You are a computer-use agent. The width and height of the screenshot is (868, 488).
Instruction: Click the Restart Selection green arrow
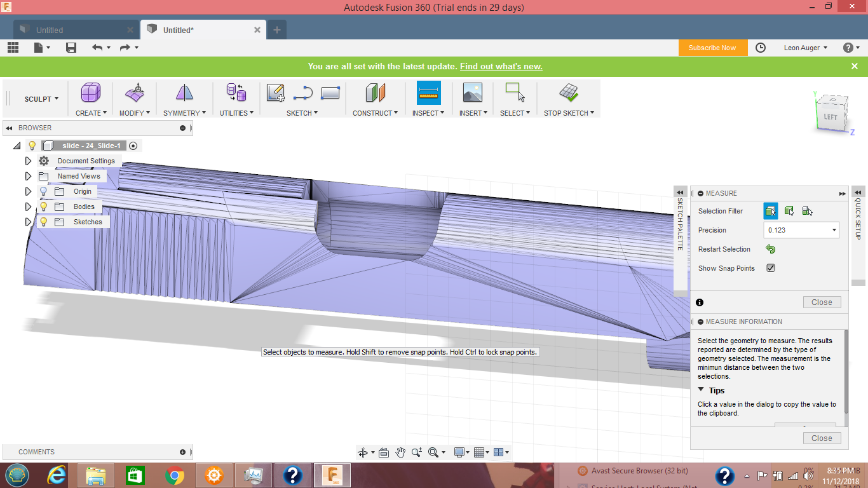[x=771, y=249]
